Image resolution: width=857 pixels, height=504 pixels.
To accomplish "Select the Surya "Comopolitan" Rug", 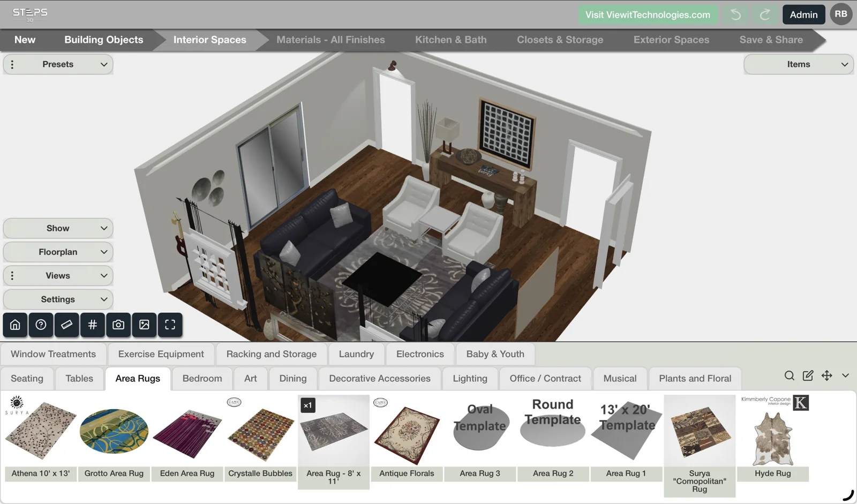I will (700, 446).
